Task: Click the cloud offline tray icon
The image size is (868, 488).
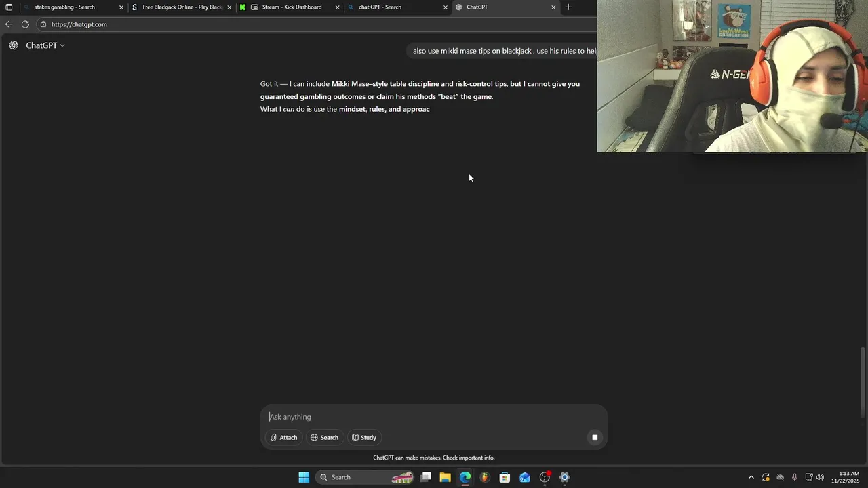Action: coord(780,477)
